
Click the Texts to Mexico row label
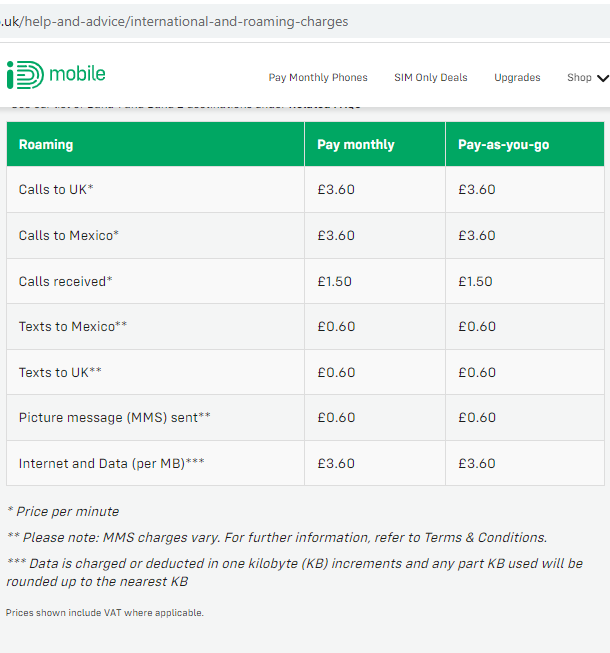point(72,326)
